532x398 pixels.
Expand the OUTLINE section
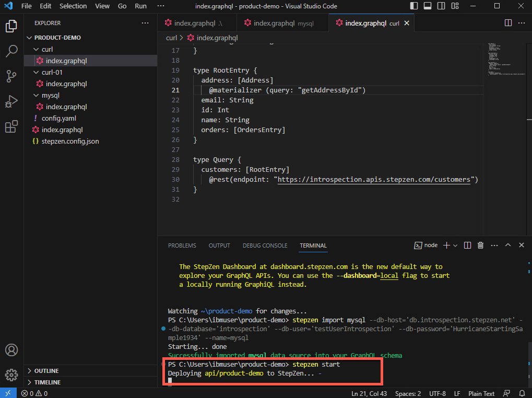pyautogui.click(x=46, y=371)
